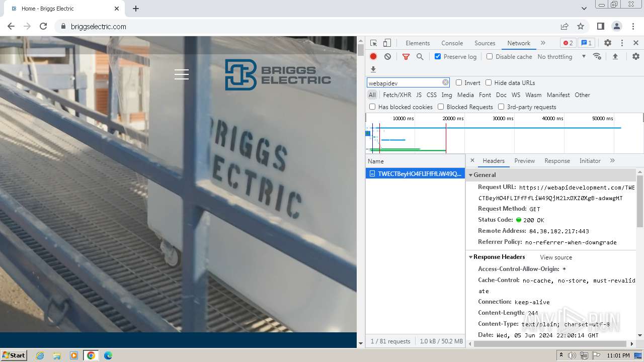644x362 pixels.
Task: Open Chrome tab search dropdown arrow
Action: click(584, 9)
